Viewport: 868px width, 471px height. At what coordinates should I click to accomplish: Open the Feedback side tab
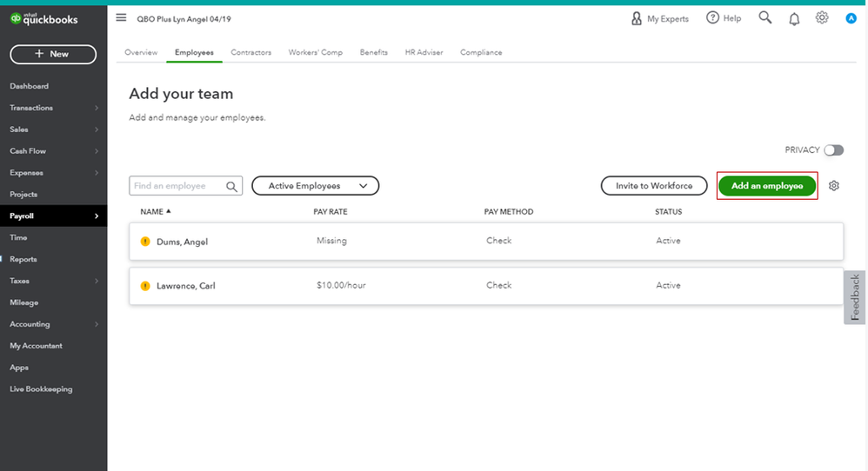(x=855, y=297)
